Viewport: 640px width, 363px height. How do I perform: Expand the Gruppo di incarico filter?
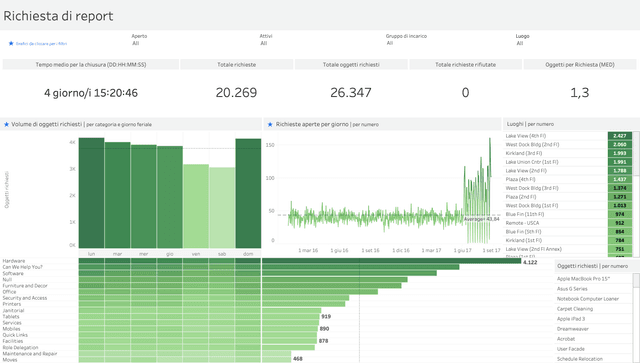click(x=447, y=43)
